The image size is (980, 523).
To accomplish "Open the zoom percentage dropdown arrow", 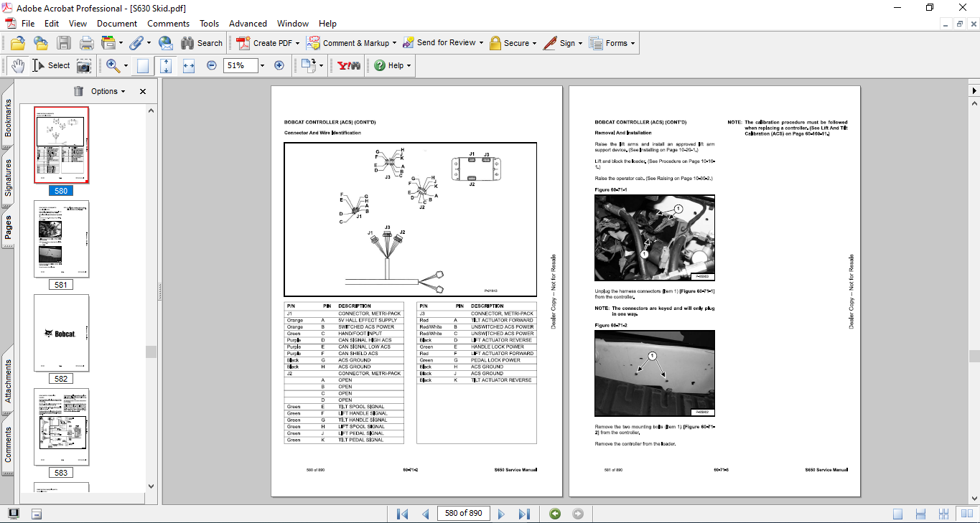I will 262,65.
